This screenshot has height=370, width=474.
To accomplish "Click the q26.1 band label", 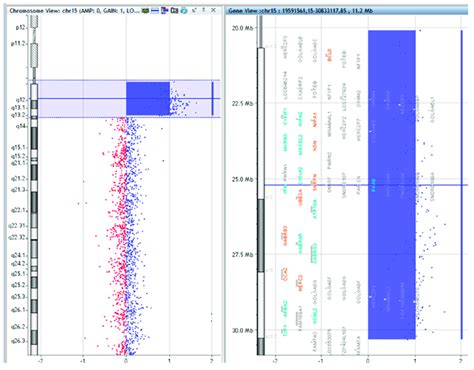I will [x=19, y=310].
